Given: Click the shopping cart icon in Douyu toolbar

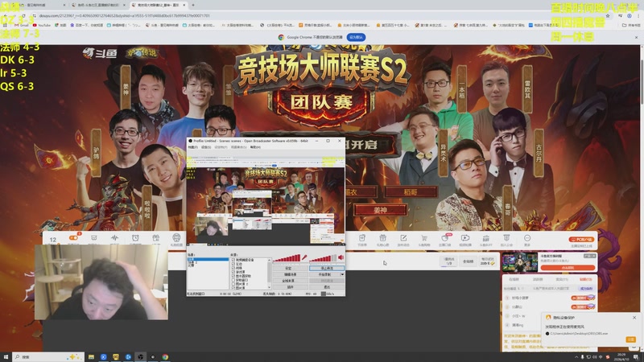Looking at the screenshot, I should point(424,238).
